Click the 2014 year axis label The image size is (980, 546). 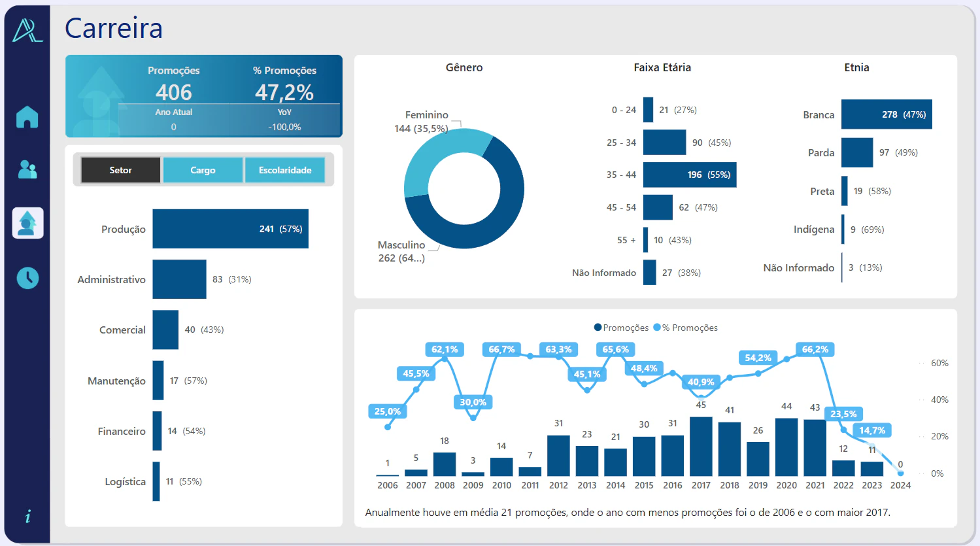(x=615, y=485)
